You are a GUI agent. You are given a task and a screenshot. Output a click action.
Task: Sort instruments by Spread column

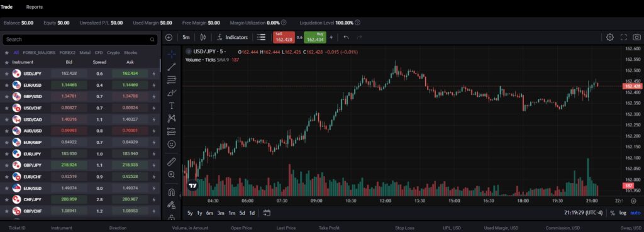tap(99, 62)
